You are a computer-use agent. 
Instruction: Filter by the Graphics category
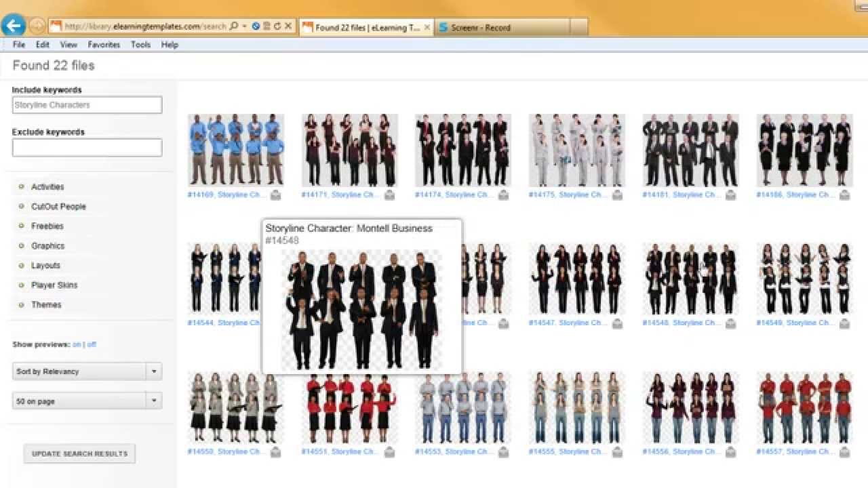(x=47, y=245)
